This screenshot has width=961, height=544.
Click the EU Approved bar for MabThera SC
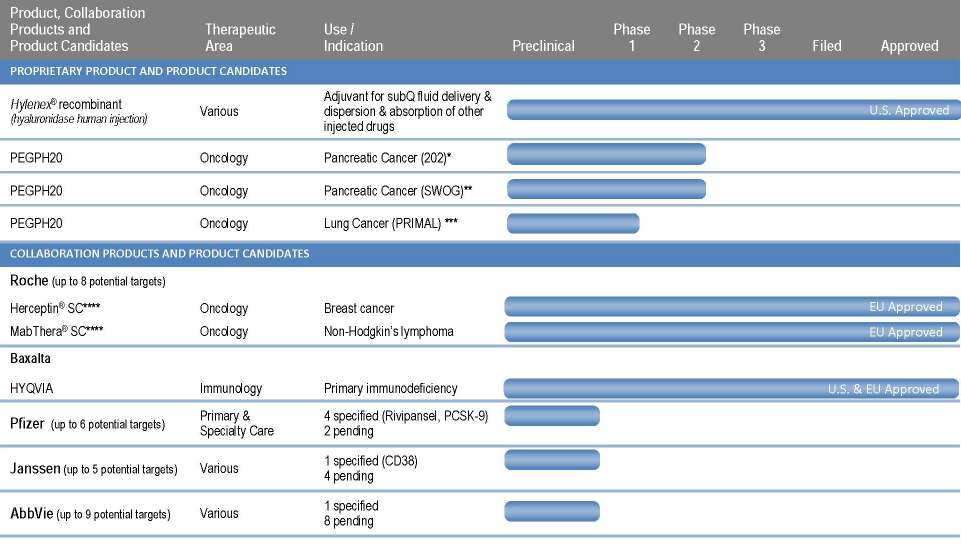click(731, 332)
